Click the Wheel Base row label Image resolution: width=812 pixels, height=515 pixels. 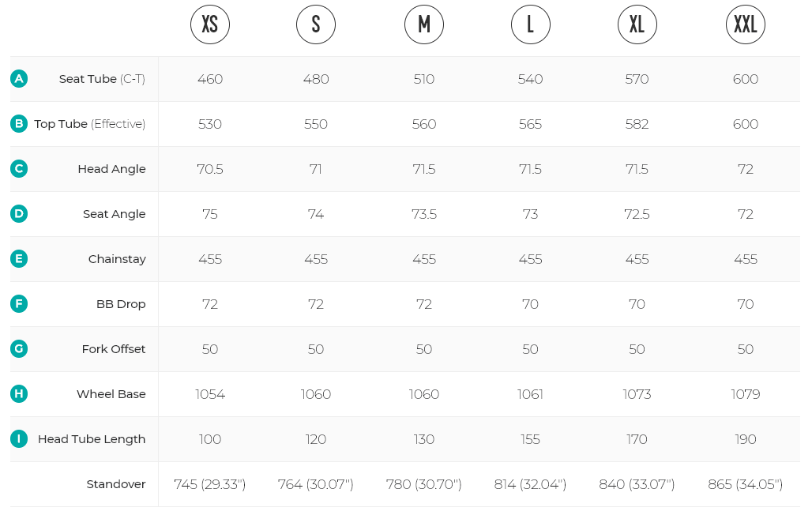click(111, 394)
